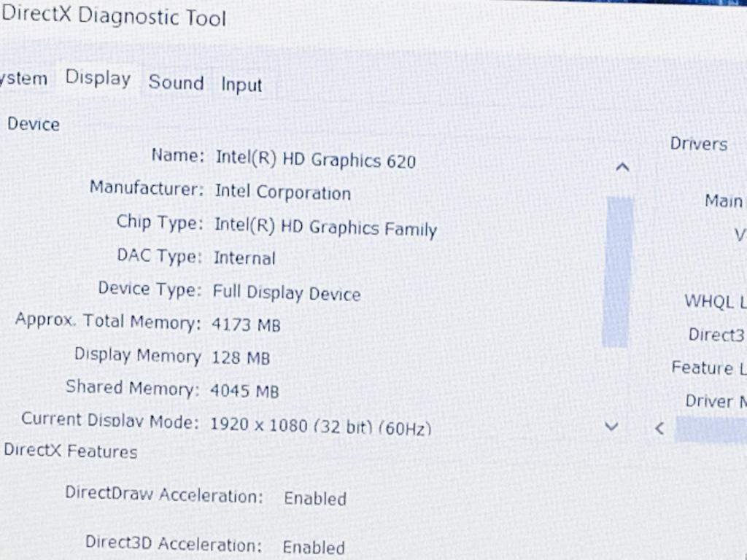This screenshot has height=560, width=747.
Task: Click the Direct3D Acceleration: label
Action: tap(174, 542)
